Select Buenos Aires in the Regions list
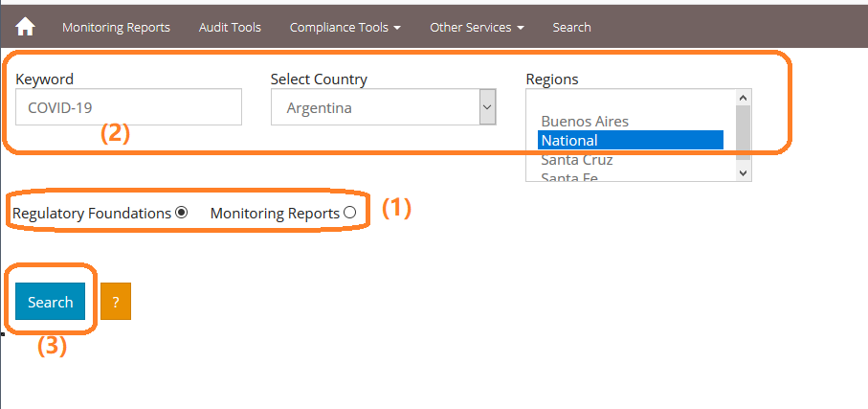The height and width of the screenshot is (409, 868). [x=631, y=122]
